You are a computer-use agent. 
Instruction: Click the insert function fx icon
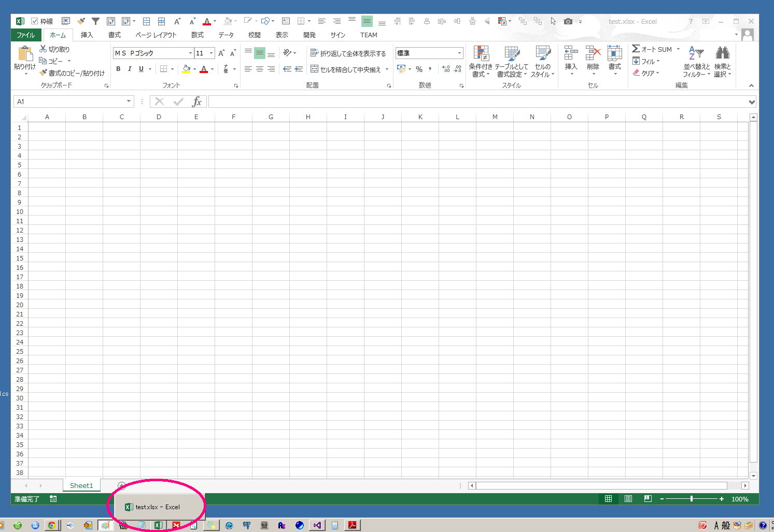[197, 102]
